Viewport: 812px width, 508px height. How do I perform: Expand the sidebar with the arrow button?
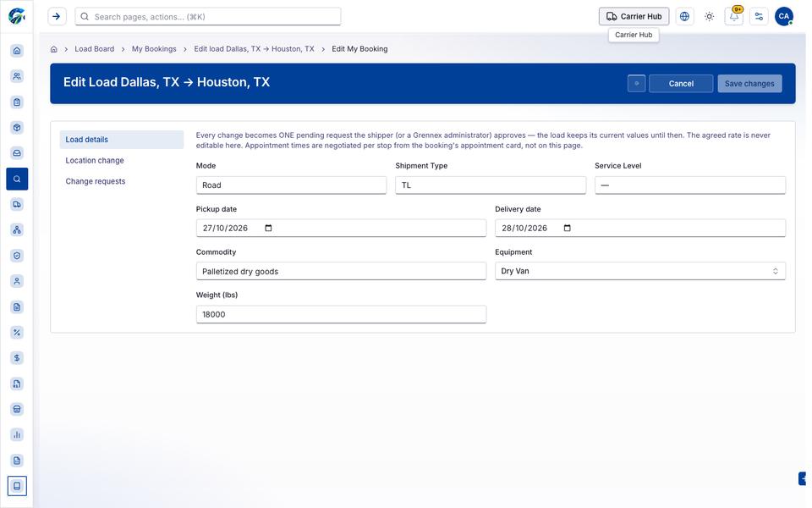(57, 17)
